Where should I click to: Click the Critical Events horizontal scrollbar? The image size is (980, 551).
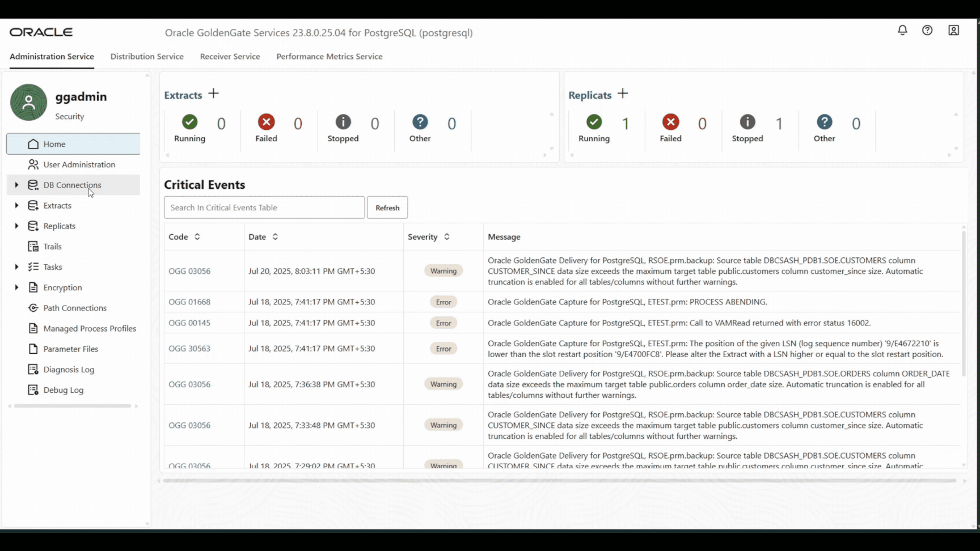[559, 481]
